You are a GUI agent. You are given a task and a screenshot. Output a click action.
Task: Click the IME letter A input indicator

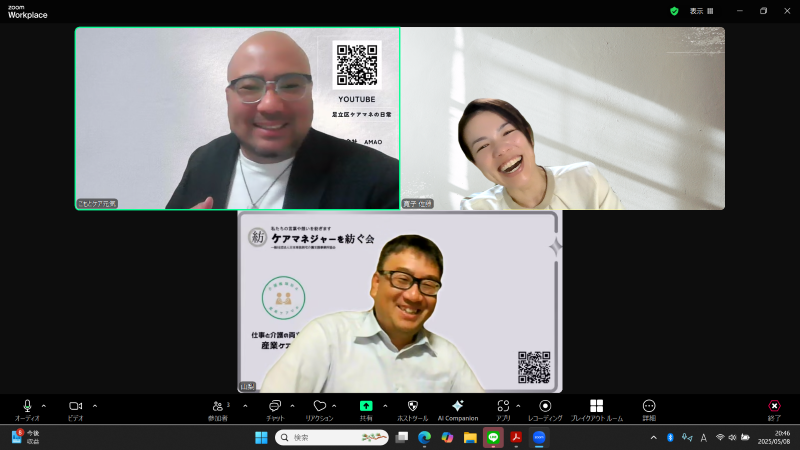click(704, 438)
